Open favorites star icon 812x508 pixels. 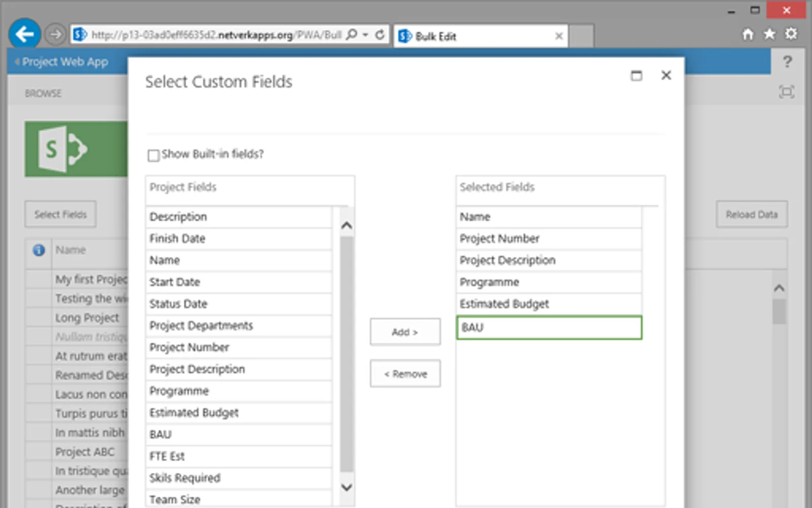pyautogui.click(x=769, y=34)
